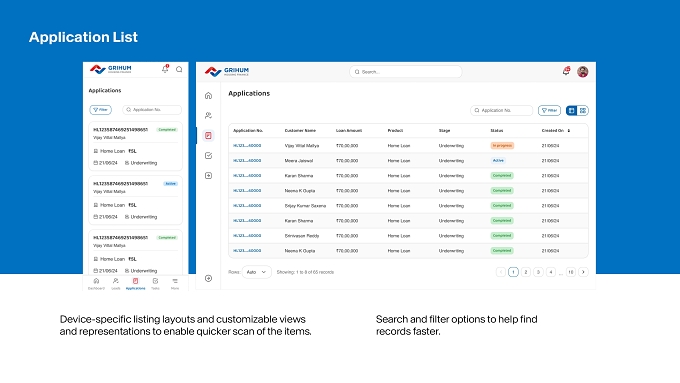This screenshot has height=383, width=680.
Task: Click customer name Srinivasan Reddy
Action: [302, 236]
